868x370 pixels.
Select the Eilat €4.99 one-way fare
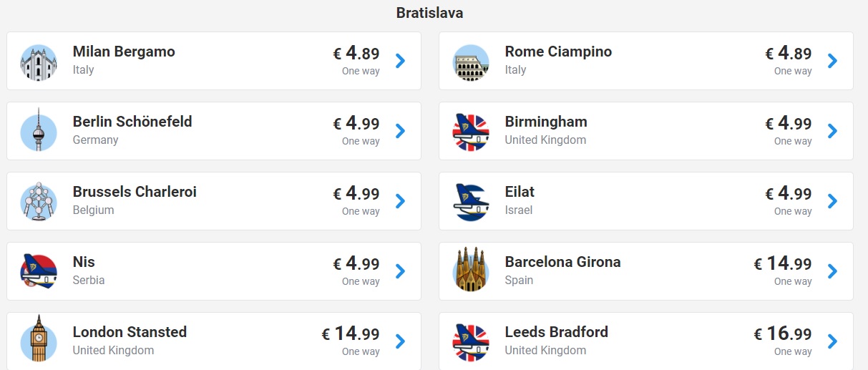click(x=789, y=200)
